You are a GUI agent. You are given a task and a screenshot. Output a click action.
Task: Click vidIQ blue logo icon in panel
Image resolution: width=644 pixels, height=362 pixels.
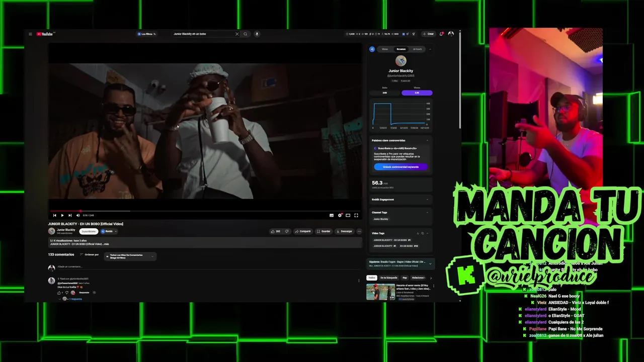click(x=372, y=49)
